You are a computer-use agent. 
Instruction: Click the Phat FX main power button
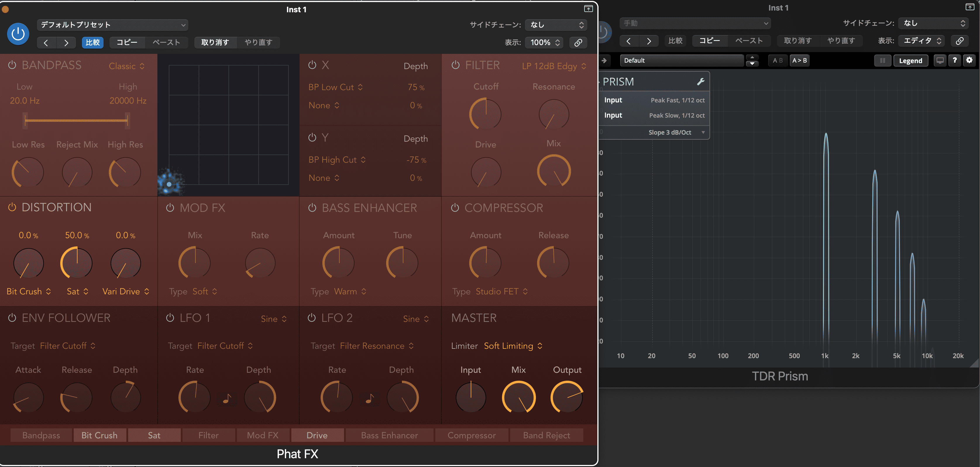tap(18, 34)
